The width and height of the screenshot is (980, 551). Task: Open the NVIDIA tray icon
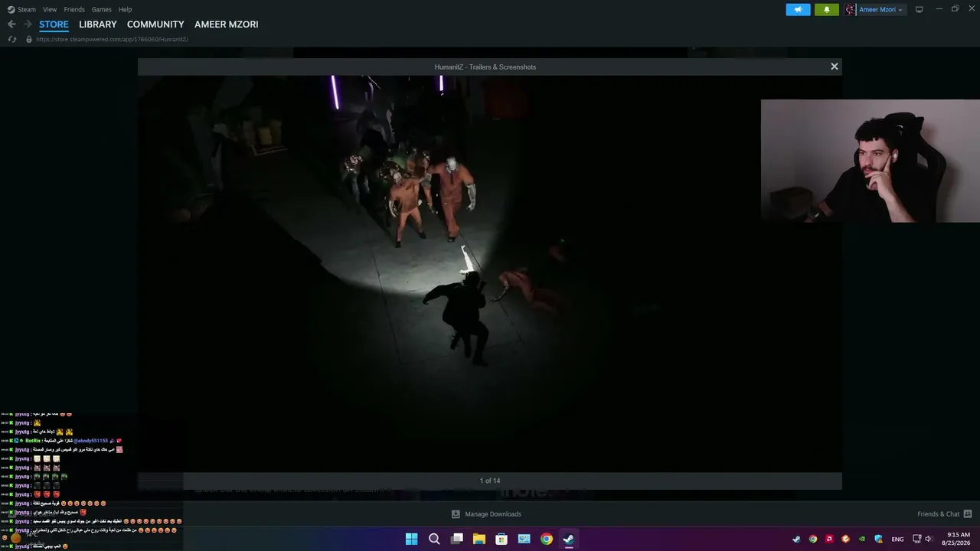click(x=862, y=539)
